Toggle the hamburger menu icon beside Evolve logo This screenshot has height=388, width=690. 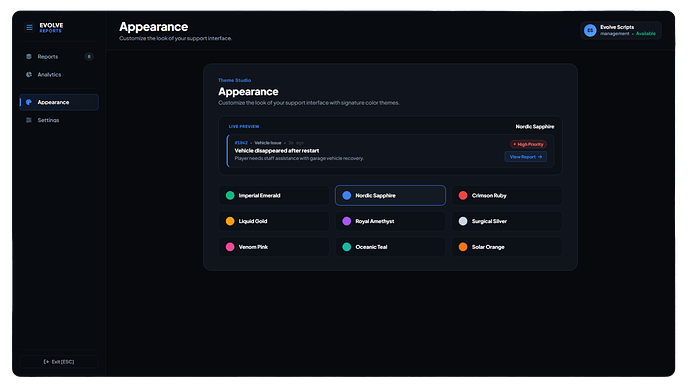[29, 28]
